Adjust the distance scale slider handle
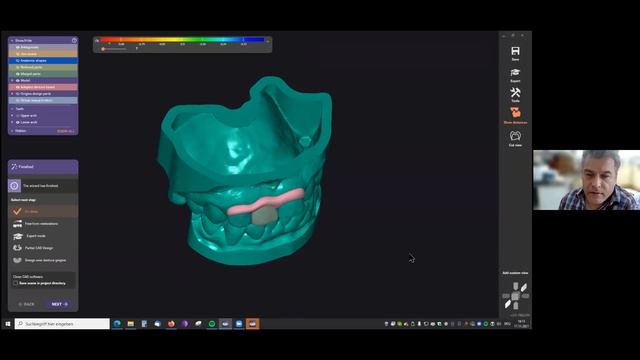This screenshot has width=640, height=360. pos(103,49)
